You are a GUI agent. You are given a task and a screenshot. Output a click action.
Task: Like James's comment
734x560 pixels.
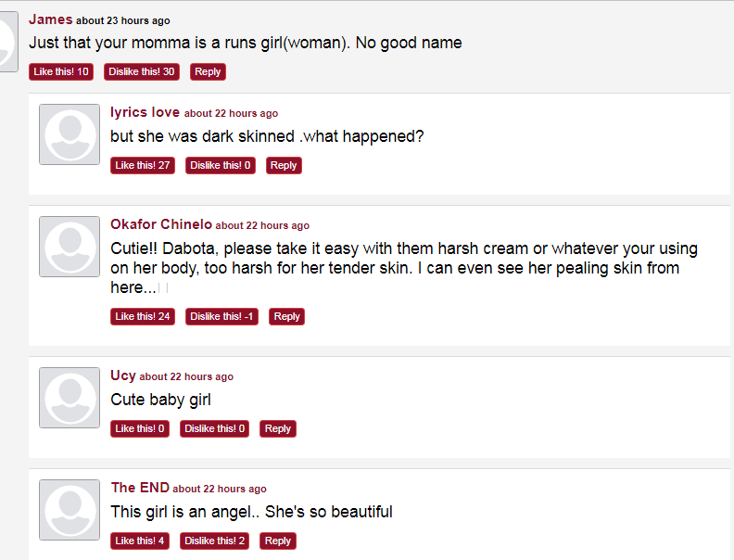click(x=61, y=71)
